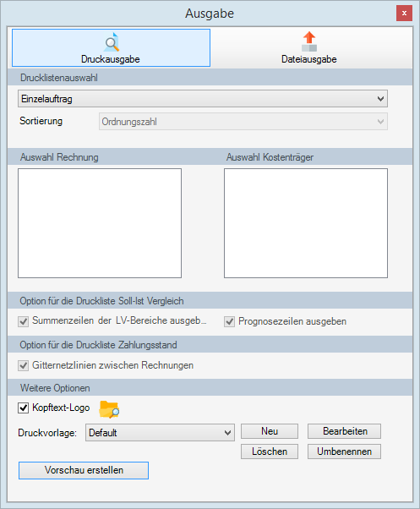Uncheck the Kopftext-Logo checkbox

[23, 408]
